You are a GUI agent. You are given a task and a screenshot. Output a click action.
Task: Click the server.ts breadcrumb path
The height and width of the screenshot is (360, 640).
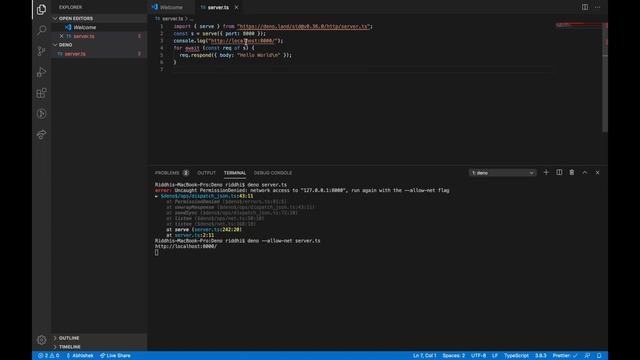coord(172,19)
